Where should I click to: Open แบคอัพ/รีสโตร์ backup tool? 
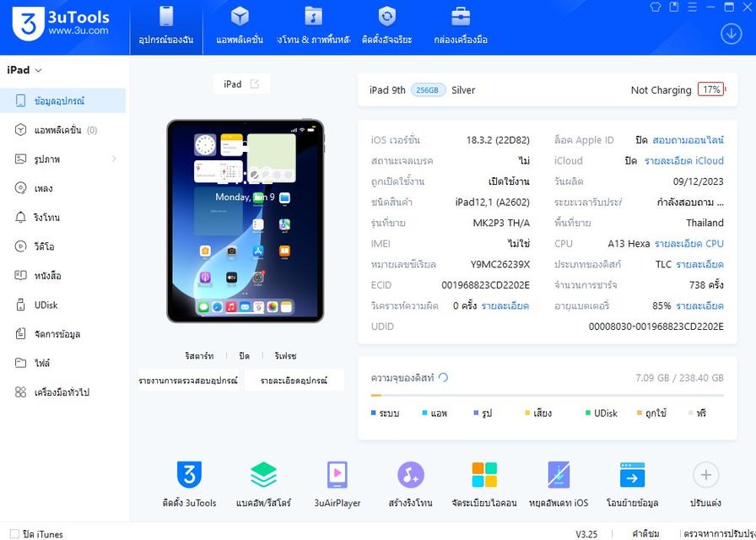263,484
